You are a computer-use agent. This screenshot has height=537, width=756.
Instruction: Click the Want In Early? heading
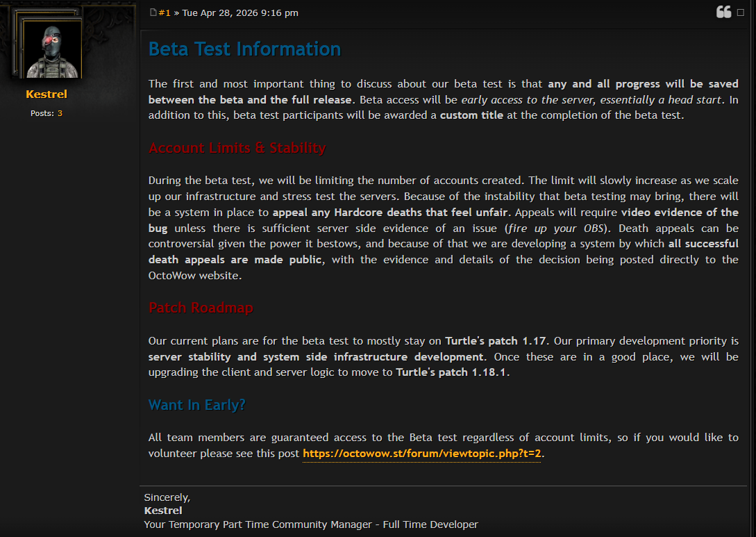click(196, 405)
